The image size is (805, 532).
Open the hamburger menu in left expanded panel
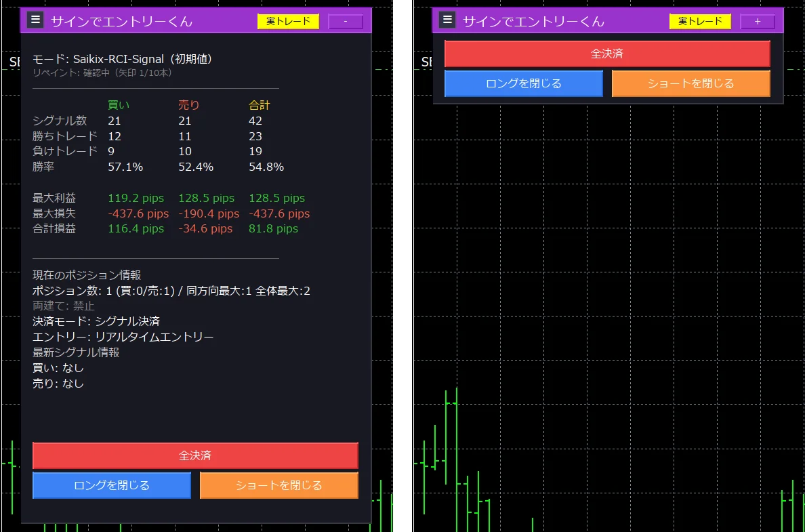pos(35,20)
